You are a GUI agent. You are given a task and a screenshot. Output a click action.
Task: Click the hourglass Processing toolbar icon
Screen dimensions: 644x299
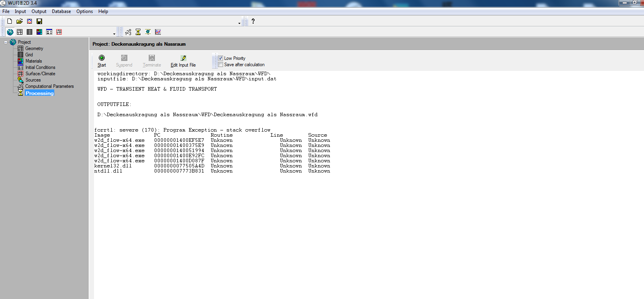(x=138, y=32)
